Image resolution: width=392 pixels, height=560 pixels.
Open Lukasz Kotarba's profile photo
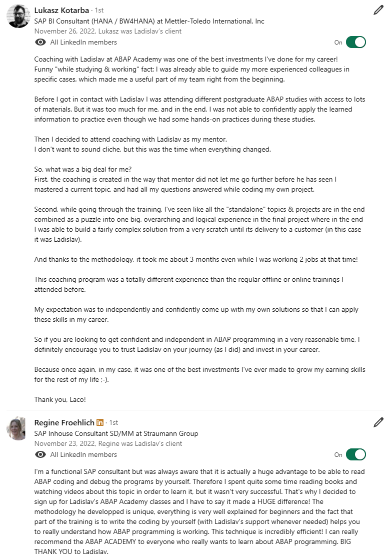pyautogui.click(x=18, y=16)
